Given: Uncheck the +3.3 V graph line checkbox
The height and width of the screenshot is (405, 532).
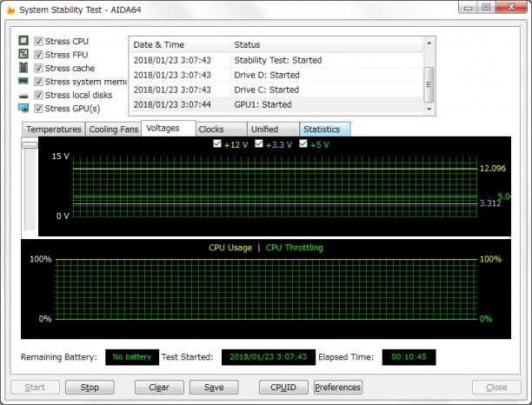Looking at the screenshot, I should [259, 143].
